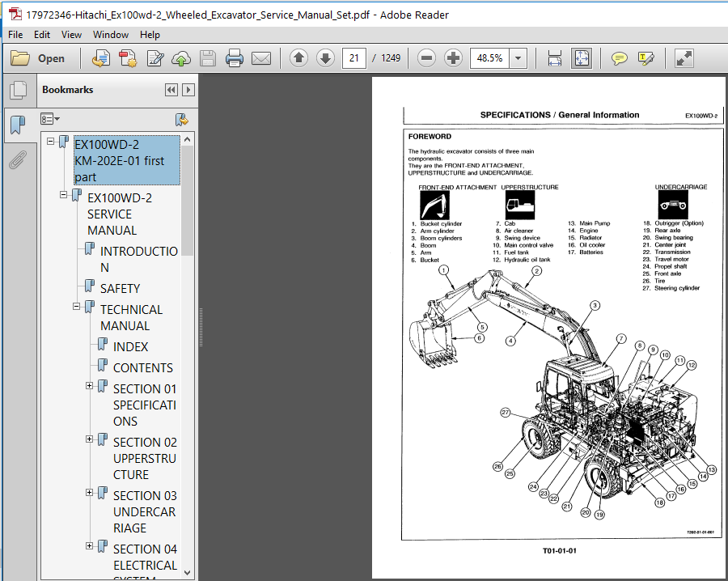This screenshot has width=728, height=581.
Task: Open SECTION 02 UPPERSTRUCTURE bookmark text
Action: pos(145,458)
